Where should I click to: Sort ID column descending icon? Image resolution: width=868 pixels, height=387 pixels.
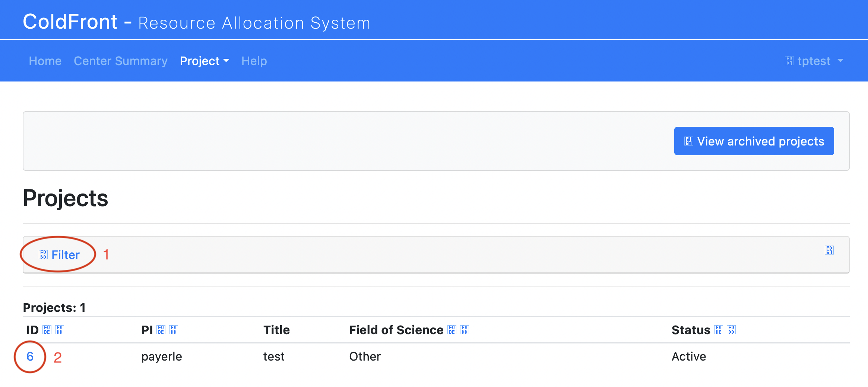[60, 330]
